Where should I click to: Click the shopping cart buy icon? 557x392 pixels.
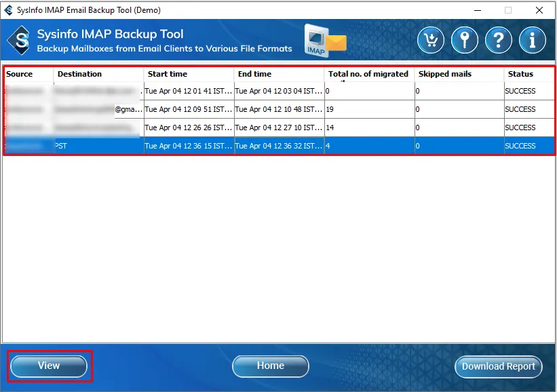[431, 41]
